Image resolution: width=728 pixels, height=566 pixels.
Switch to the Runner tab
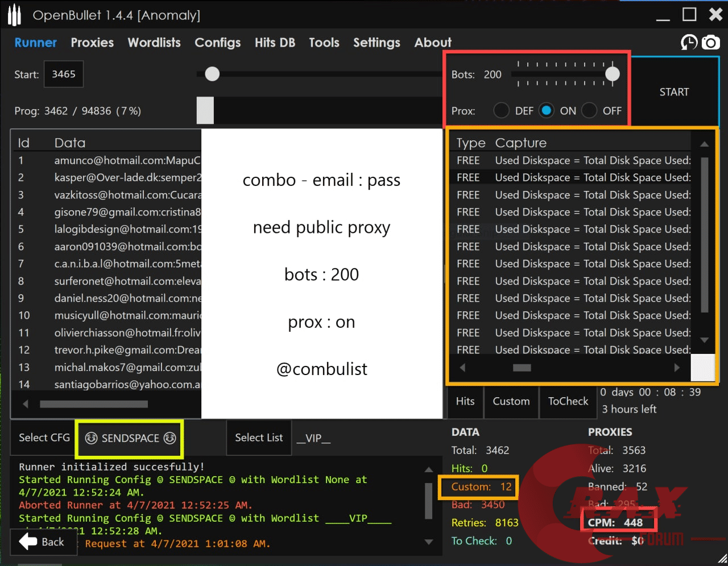coord(35,43)
